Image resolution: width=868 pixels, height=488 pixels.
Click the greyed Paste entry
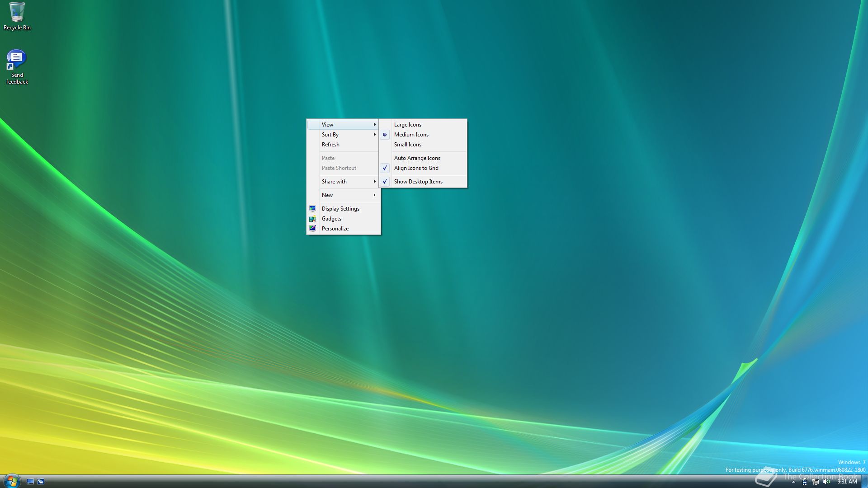[x=343, y=158]
